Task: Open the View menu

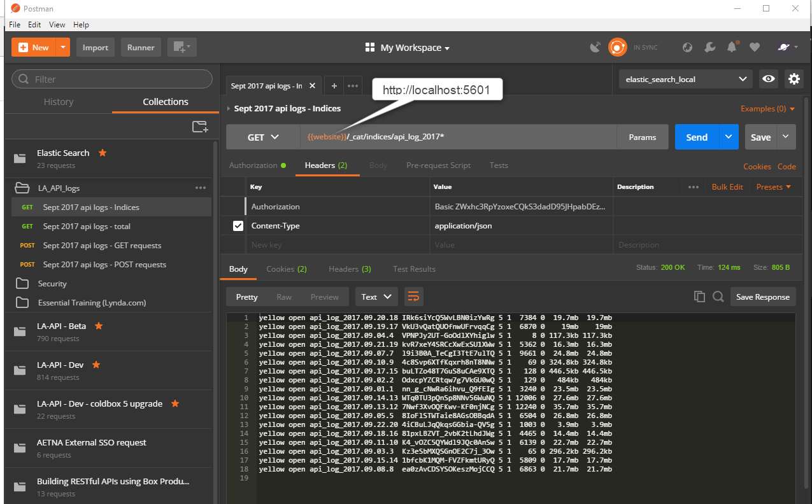Action: 57,25
